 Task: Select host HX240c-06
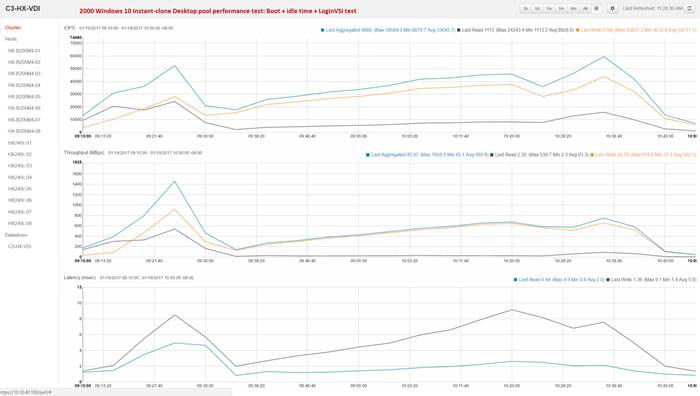click(20, 200)
